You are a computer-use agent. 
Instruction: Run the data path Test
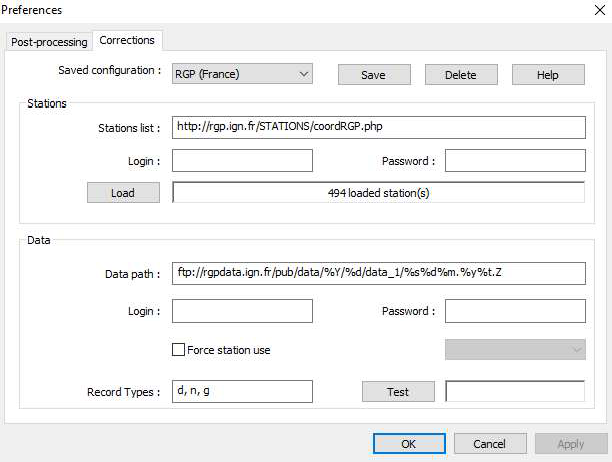(398, 391)
